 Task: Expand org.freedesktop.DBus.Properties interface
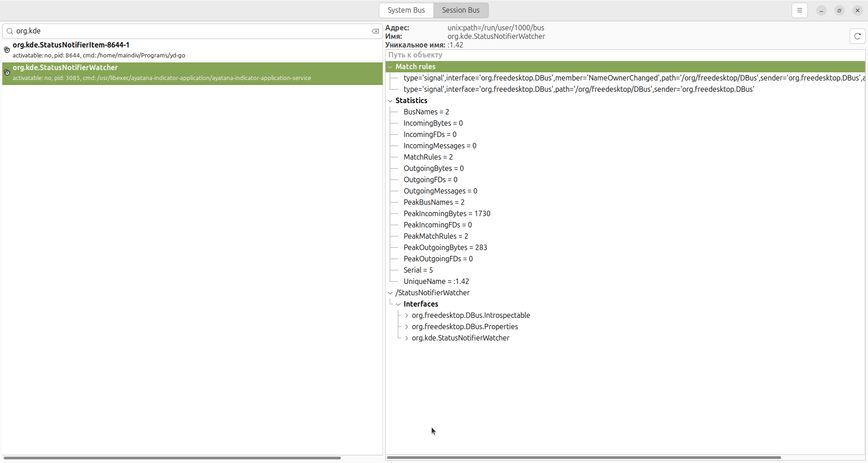(406, 327)
